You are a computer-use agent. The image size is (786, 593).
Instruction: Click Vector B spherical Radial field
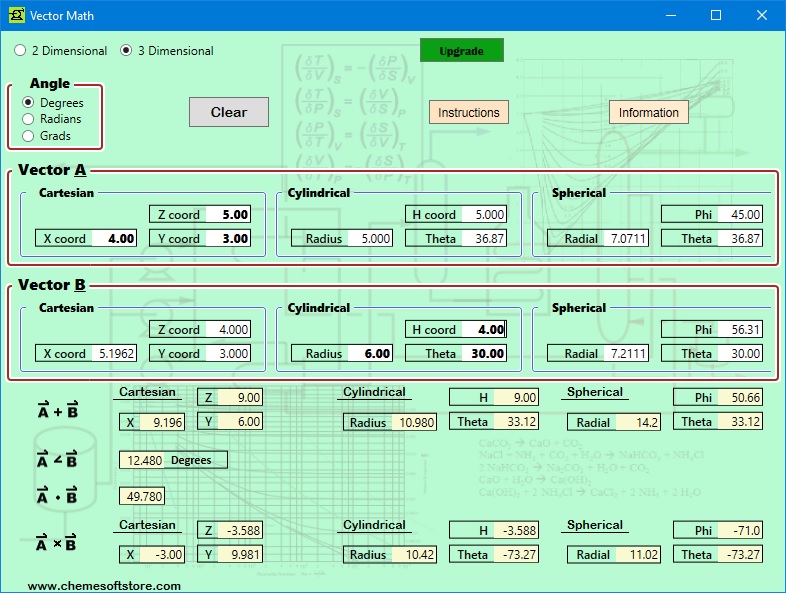(627, 354)
